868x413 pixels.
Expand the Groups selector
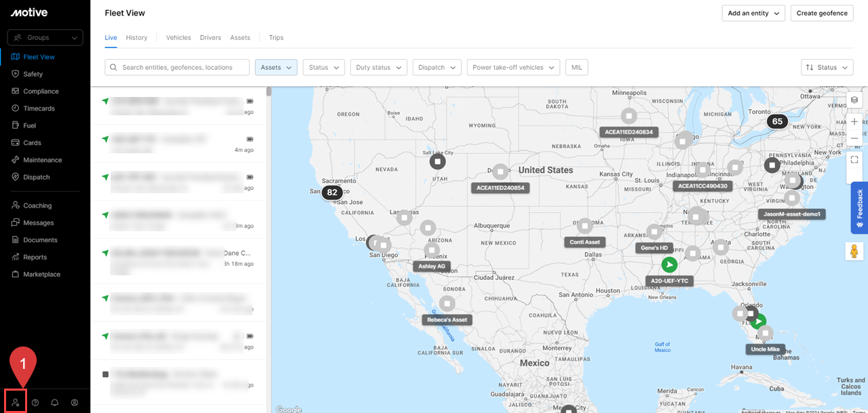[x=45, y=37]
